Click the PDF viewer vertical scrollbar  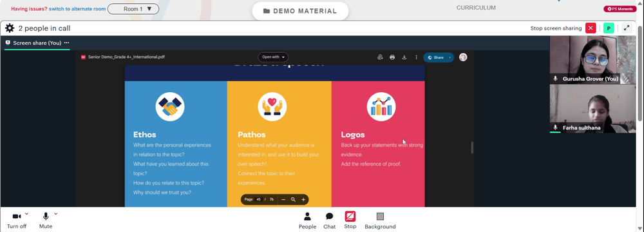472,148
